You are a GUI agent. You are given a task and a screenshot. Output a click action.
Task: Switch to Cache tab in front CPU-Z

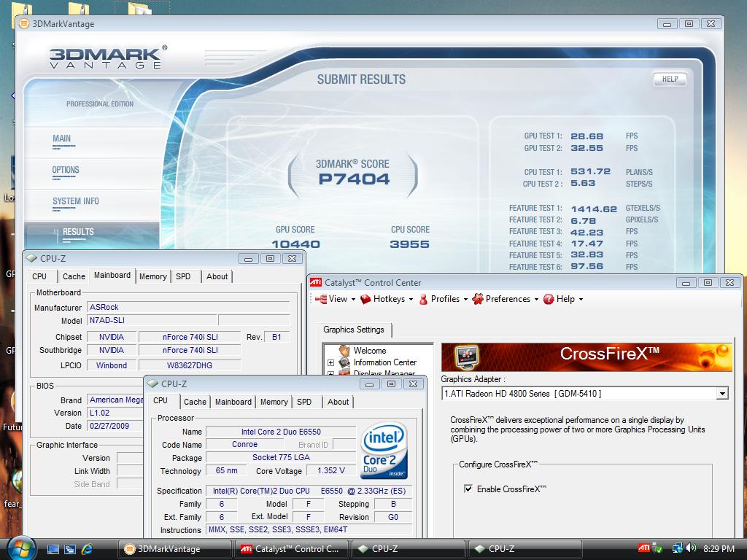pos(195,402)
